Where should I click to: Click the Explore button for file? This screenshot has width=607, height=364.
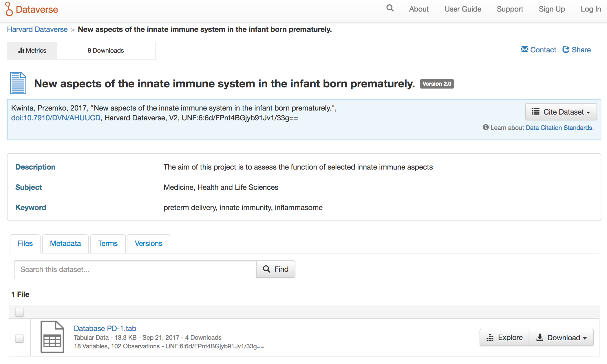tap(504, 338)
